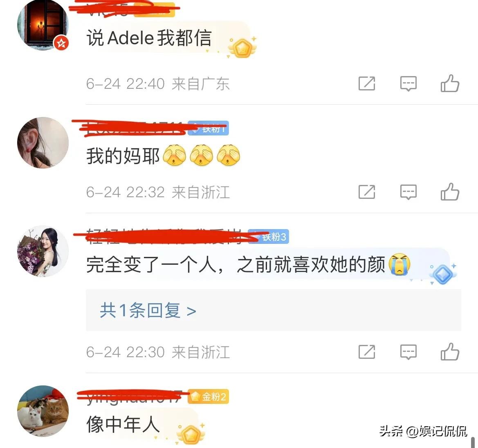This screenshot has width=478, height=448.
Task: Like the 'Adele 我都信' comment
Action: pyautogui.click(x=450, y=83)
